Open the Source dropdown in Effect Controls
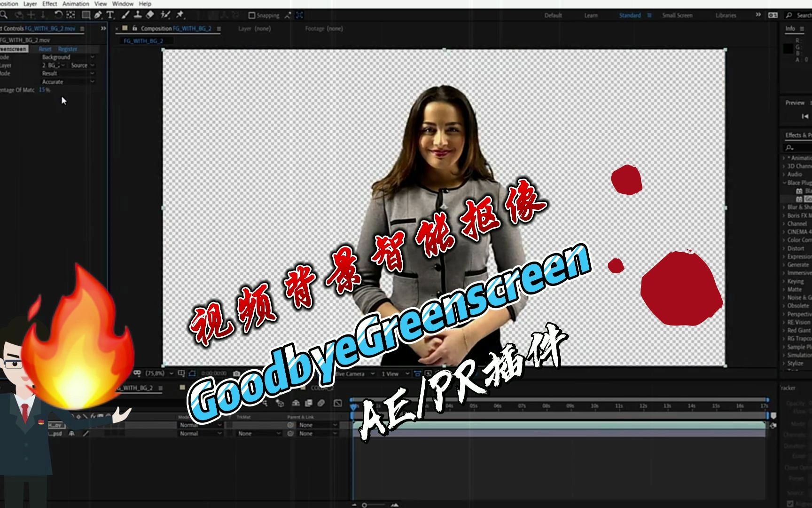 (83, 65)
